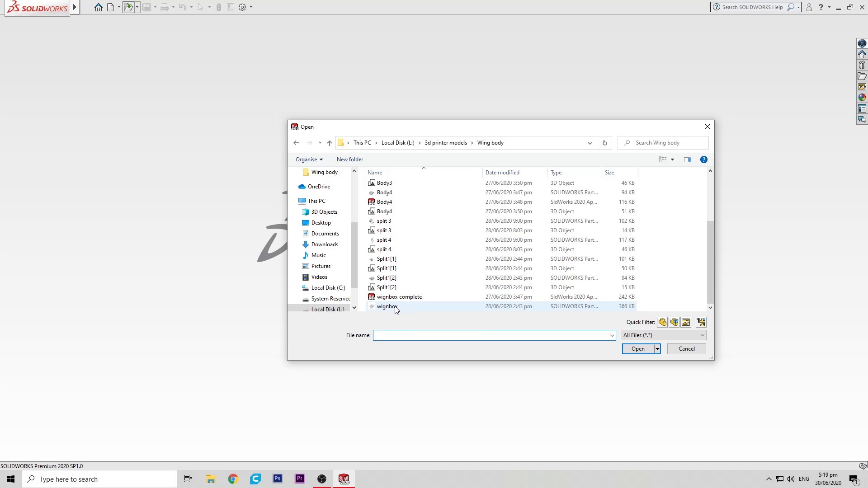868x488 pixels.
Task: Open the dialog Help icon
Action: (x=703, y=160)
